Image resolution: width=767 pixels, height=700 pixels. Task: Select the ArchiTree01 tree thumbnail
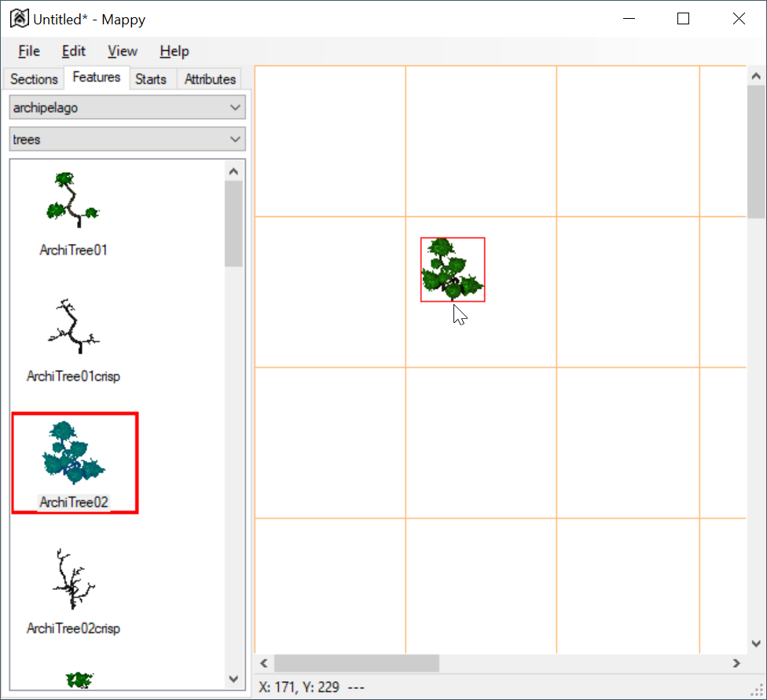[x=72, y=200]
